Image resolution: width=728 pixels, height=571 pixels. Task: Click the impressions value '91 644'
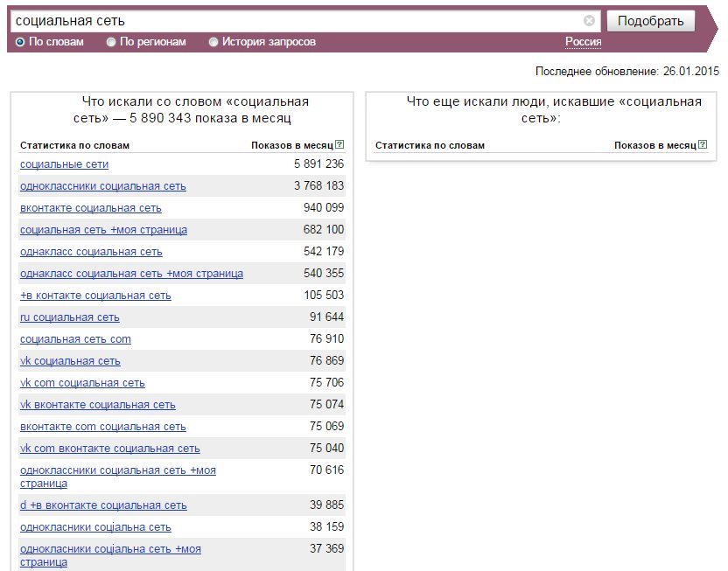(326, 317)
